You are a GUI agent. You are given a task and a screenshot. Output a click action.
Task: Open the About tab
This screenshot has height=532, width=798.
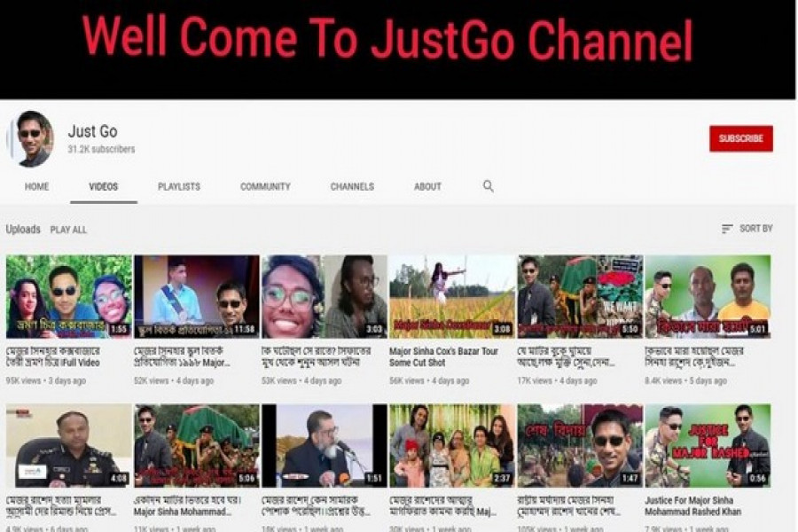[x=427, y=187]
